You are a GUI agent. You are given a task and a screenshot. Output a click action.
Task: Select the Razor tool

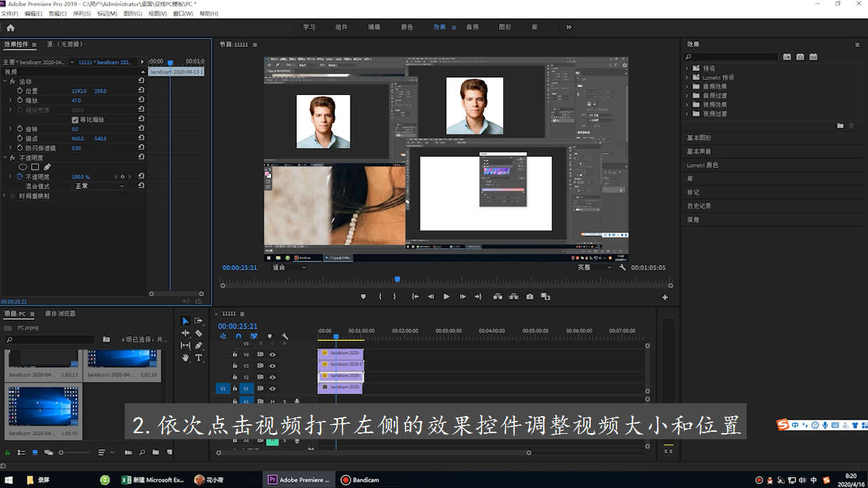click(199, 333)
